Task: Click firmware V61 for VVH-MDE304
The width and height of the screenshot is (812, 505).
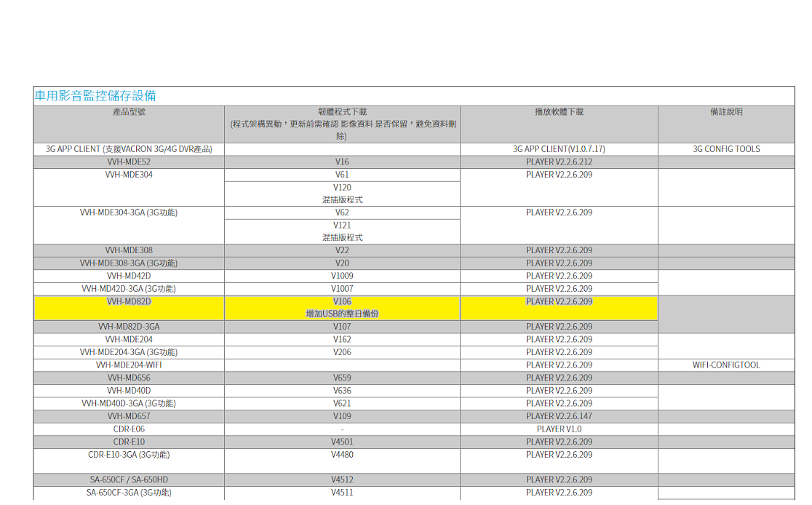Action: click(342, 175)
